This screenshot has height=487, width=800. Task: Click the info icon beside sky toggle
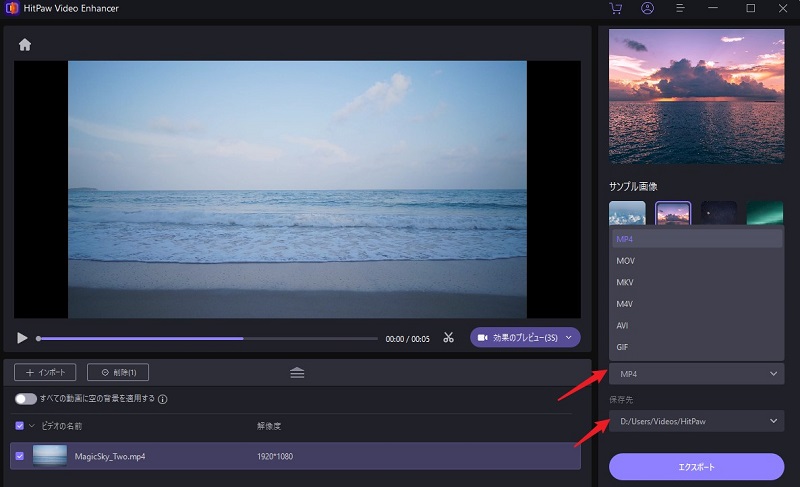[163, 399]
